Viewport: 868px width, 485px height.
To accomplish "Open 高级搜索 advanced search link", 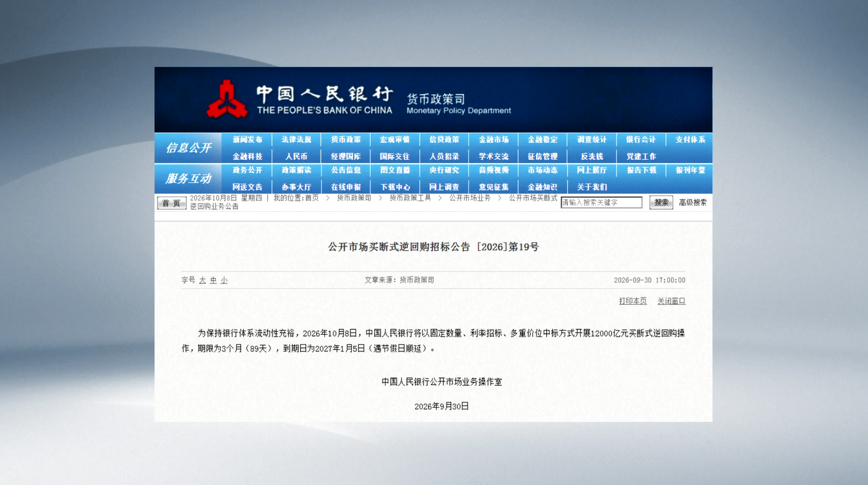I will (x=693, y=202).
